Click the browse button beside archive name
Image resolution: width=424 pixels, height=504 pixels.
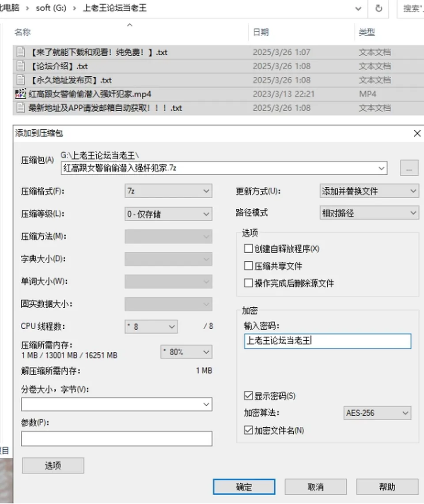coord(409,168)
